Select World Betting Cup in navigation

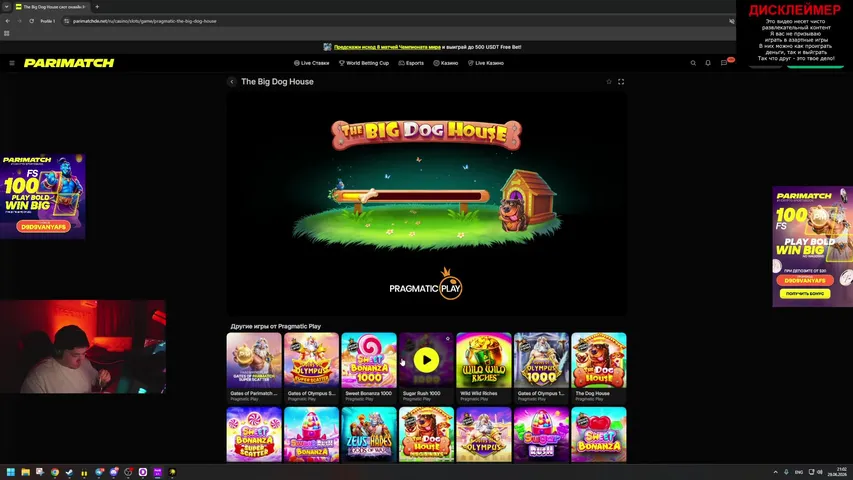pos(363,63)
